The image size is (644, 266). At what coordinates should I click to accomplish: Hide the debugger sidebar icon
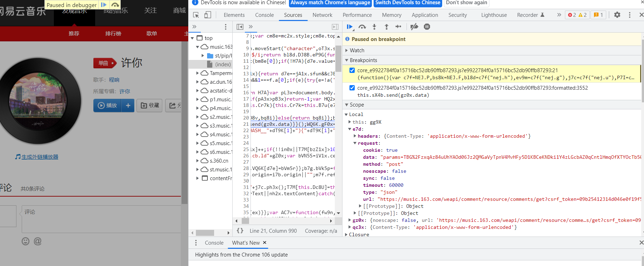point(335,27)
